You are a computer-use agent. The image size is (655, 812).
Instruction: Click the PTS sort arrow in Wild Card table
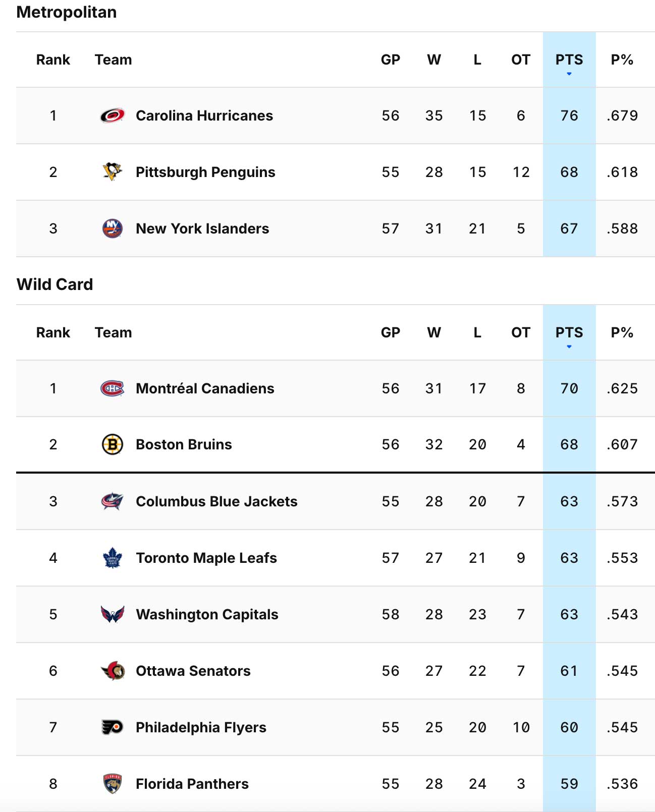pos(569,346)
